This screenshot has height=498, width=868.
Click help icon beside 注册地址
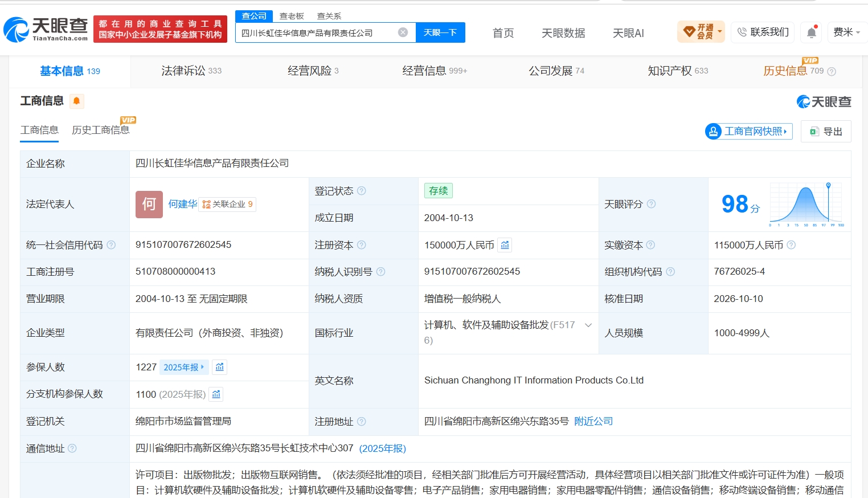click(x=362, y=422)
